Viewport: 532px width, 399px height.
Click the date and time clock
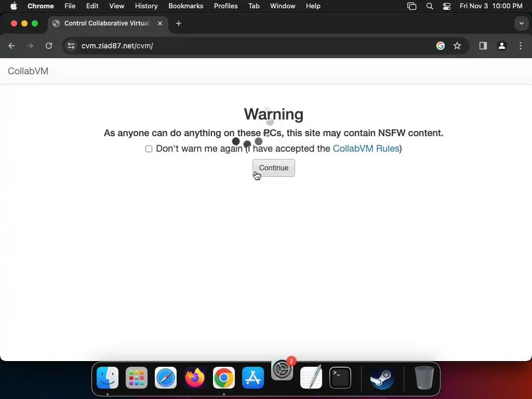[491, 6]
